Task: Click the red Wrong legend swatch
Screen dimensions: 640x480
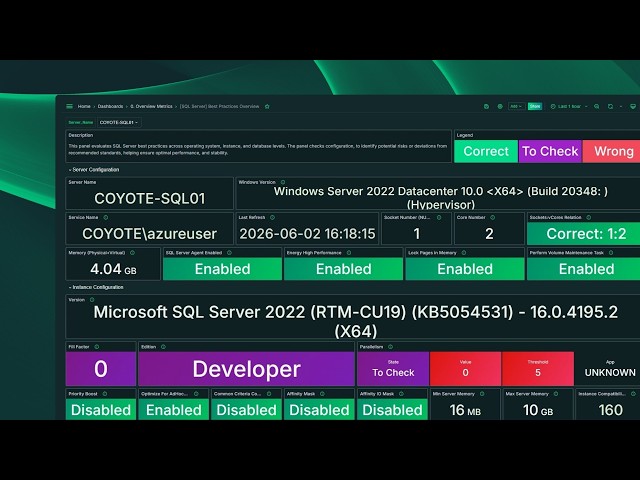Action: point(612,151)
